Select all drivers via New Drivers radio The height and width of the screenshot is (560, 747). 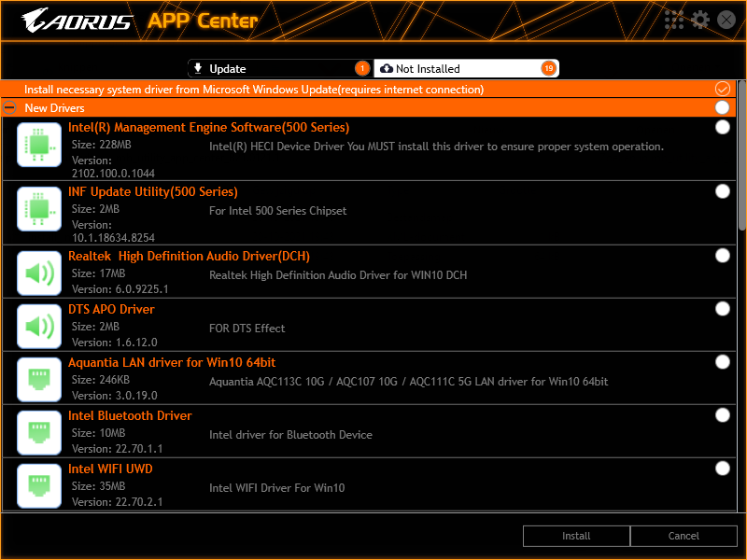click(722, 107)
